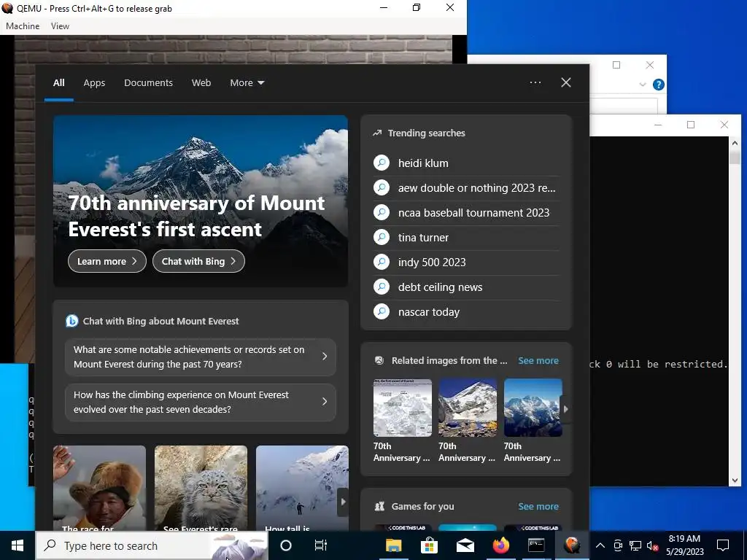
Task: Search trending ncaa baseball tournament 2023
Action: (473, 212)
